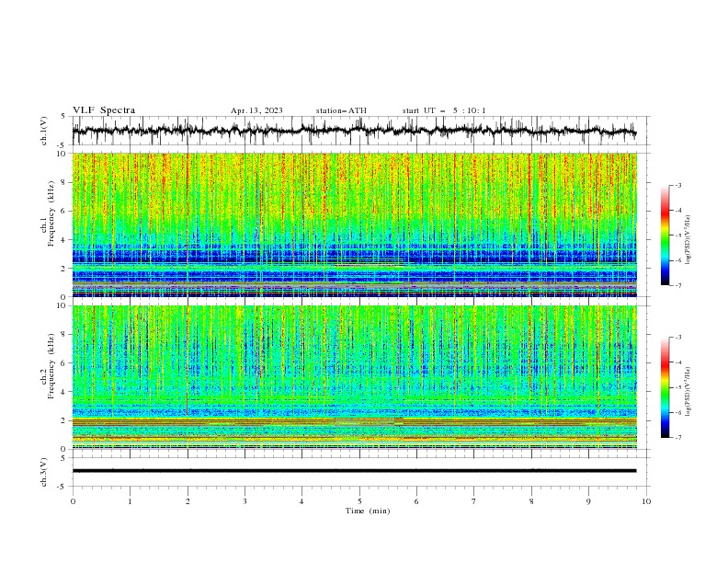Click the ch.2 spectrogram panel
This screenshot has height=563, width=728.
[354, 377]
